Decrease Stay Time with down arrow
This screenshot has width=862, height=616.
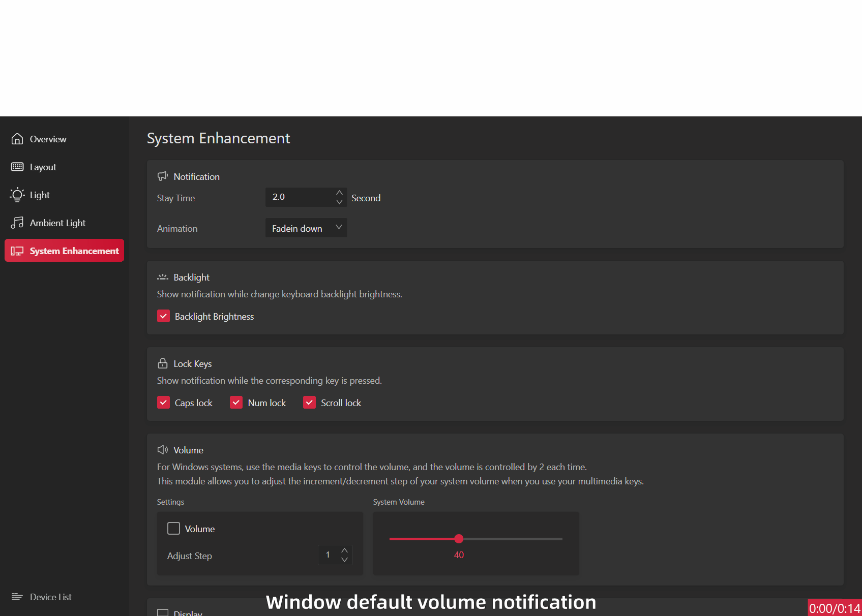point(339,202)
